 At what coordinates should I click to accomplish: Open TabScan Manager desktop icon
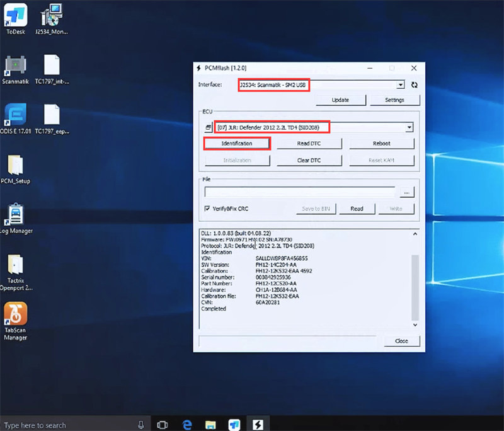click(16, 313)
